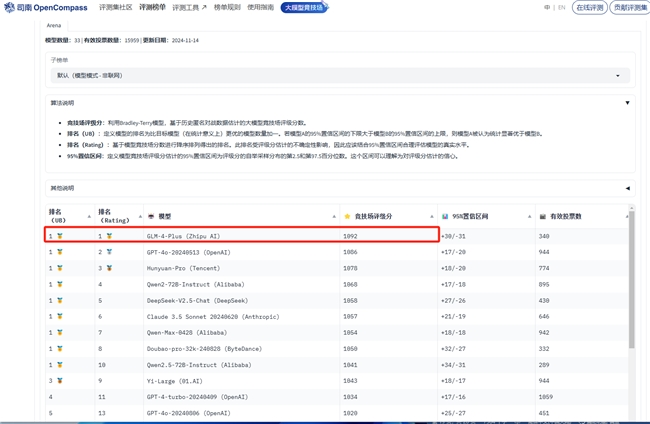Sort the 模型 column using its arrow
Screen dimensions: 650x424
point(334,216)
